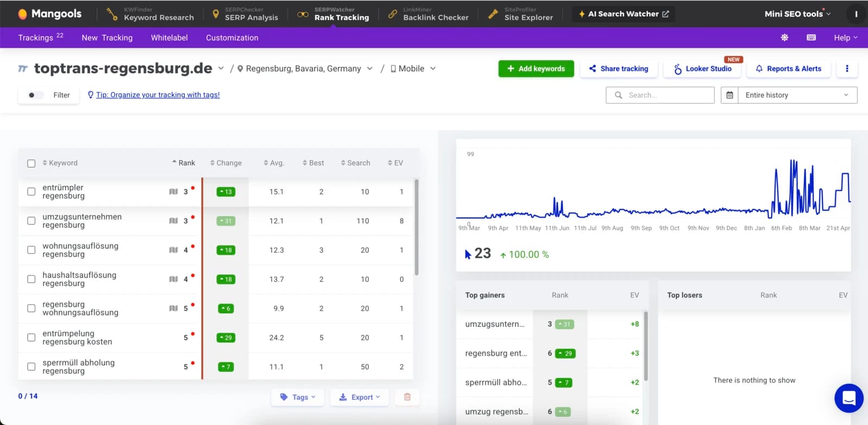Click map pack icon for haushaltsauflösung regensburg
This screenshot has width=868, height=425.
coord(174,279)
